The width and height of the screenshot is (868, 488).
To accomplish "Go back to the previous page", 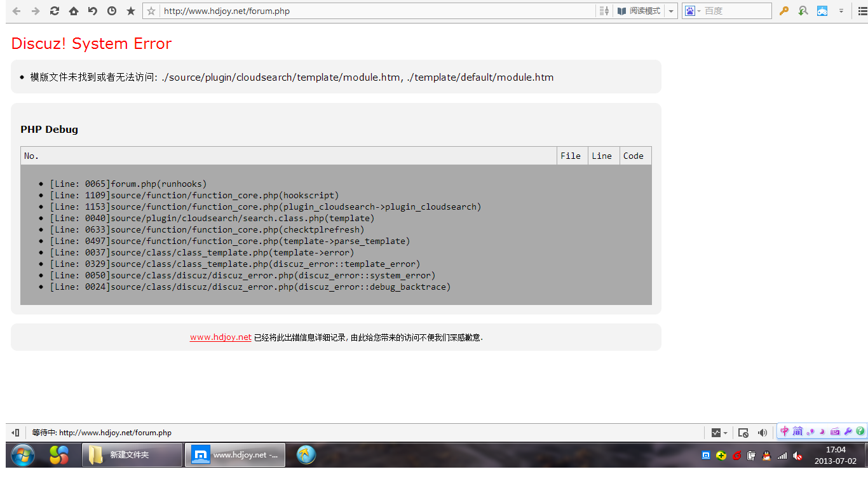I will click(17, 11).
